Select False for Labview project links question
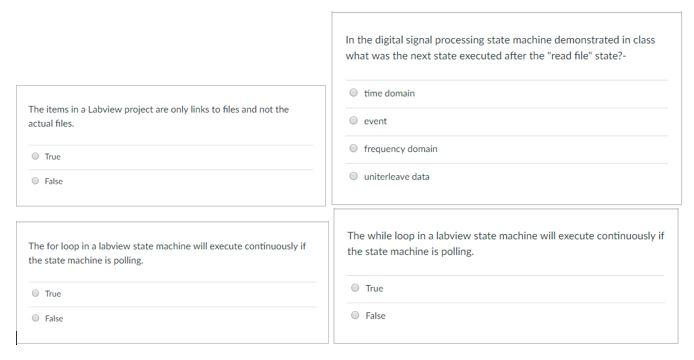This screenshot has height=360, width=694. coord(35,181)
